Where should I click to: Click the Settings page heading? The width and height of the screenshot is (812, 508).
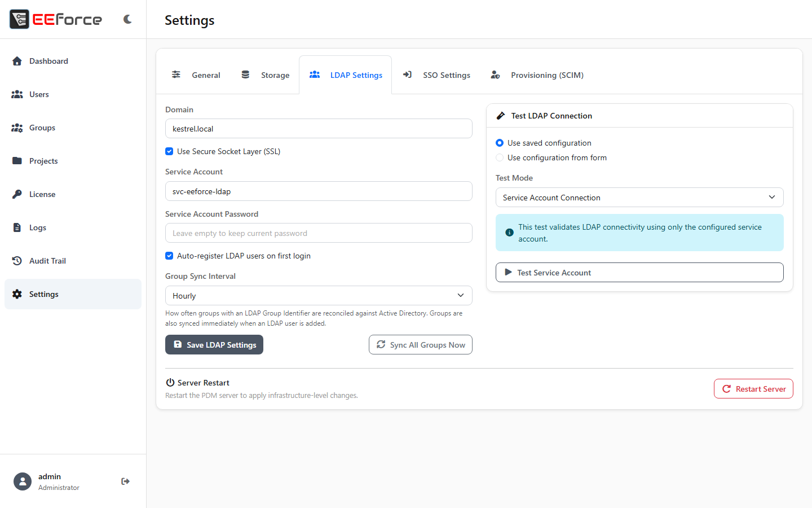click(x=189, y=20)
